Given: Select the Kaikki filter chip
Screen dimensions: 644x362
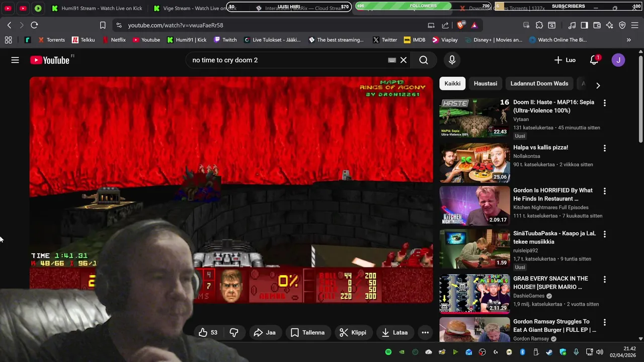Looking at the screenshot, I should (x=452, y=83).
